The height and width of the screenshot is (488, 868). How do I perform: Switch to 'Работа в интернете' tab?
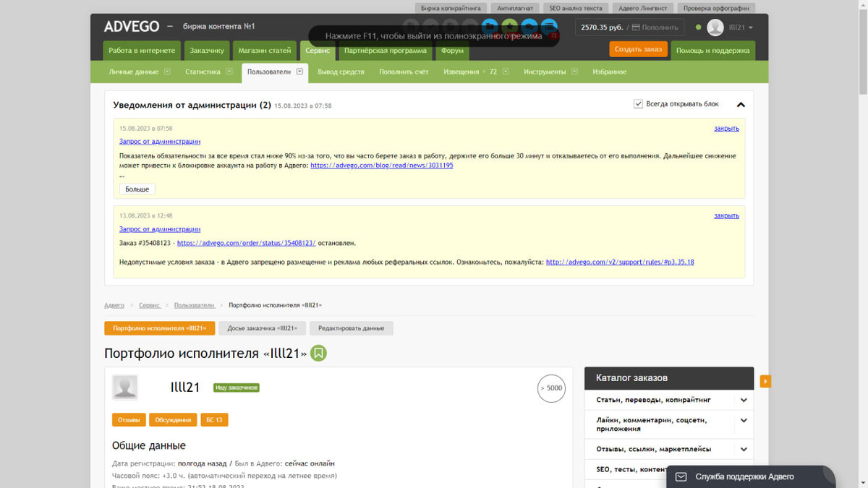point(142,51)
